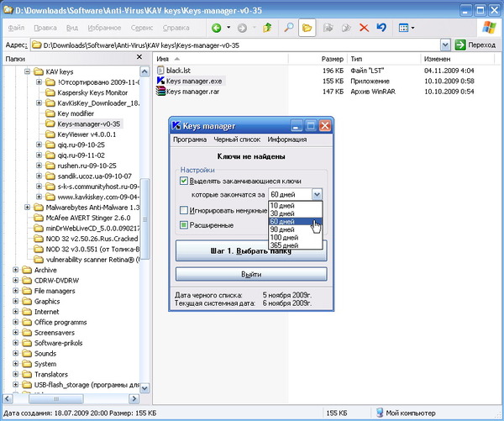Open the address bar dropdown arrow
Viewport: 504px width, 421px height.
coord(445,45)
